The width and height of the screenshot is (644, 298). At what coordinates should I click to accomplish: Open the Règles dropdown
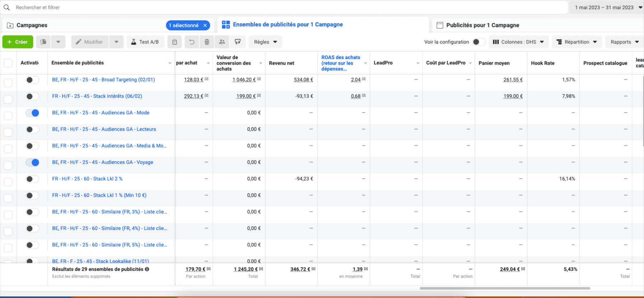point(265,42)
